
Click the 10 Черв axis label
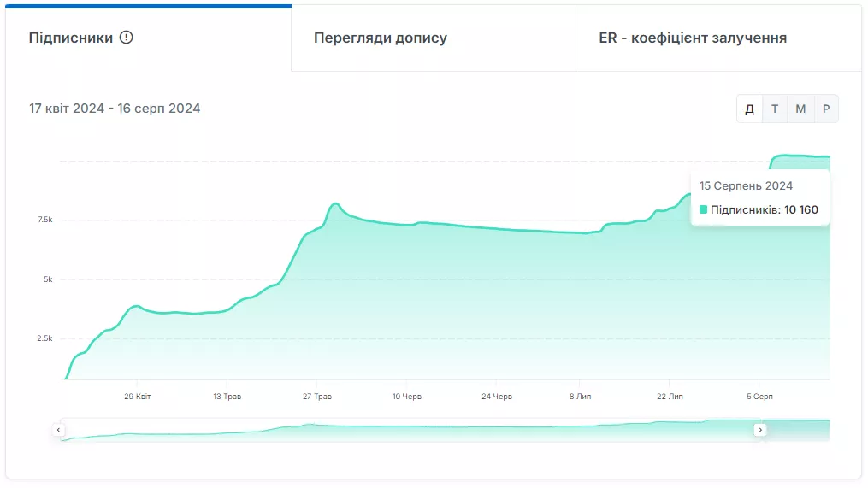point(407,397)
